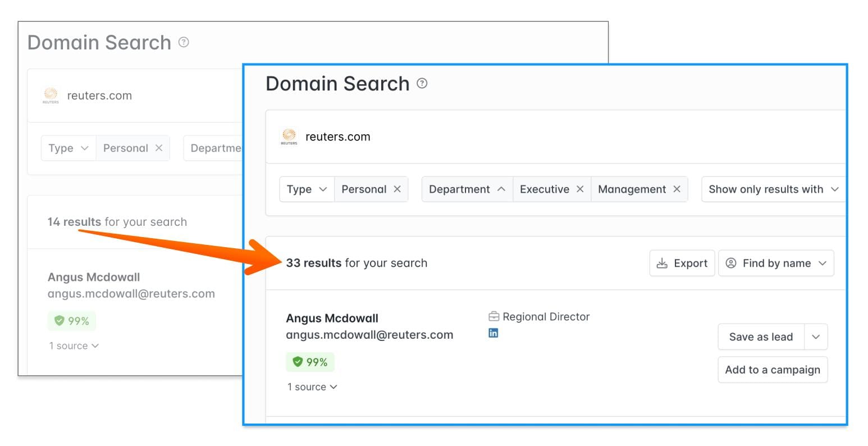
Task: Click the Executive filter chip label
Action: 545,189
